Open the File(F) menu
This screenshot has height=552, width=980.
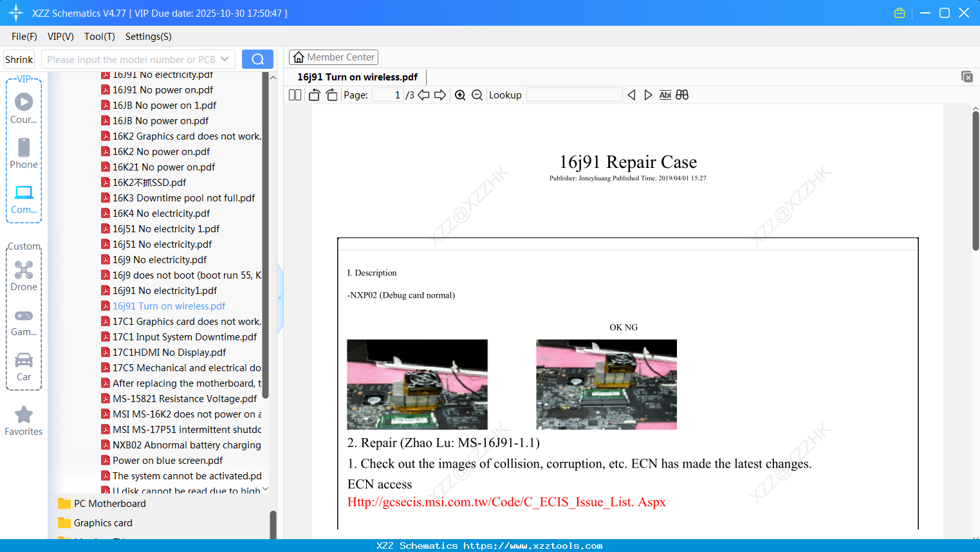(24, 37)
